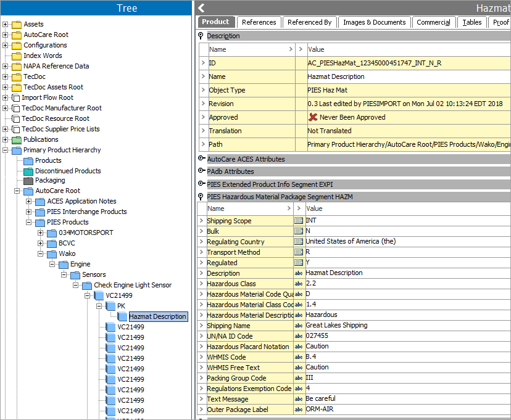Collapse the Wako tree node
Image resolution: width=511 pixels, height=420 pixels.
coord(41,253)
